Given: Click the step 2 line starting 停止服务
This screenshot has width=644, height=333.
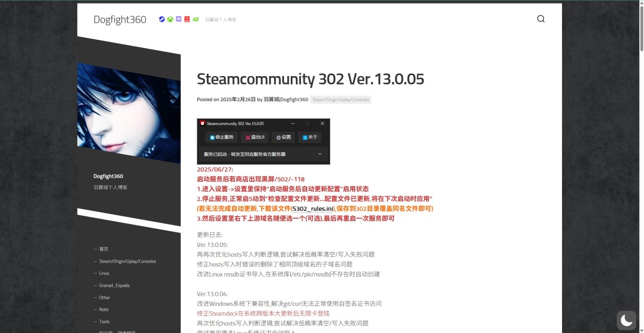Looking at the screenshot, I should tap(315, 199).
